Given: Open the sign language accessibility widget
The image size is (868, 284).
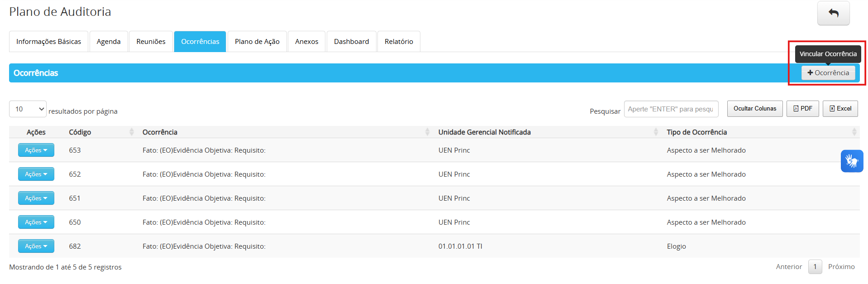Looking at the screenshot, I should 852,161.
